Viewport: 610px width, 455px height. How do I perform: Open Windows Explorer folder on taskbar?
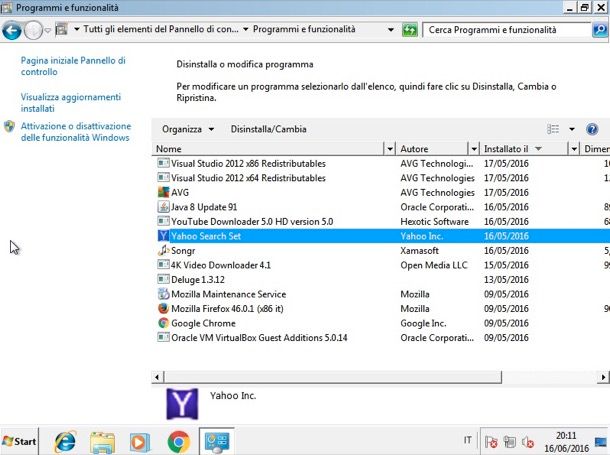[102, 442]
